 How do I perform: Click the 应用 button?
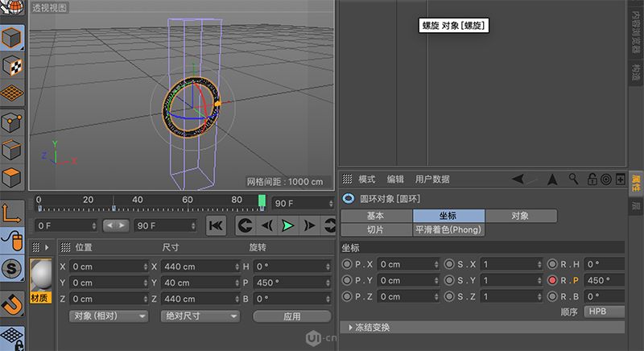[x=291, y=316]
